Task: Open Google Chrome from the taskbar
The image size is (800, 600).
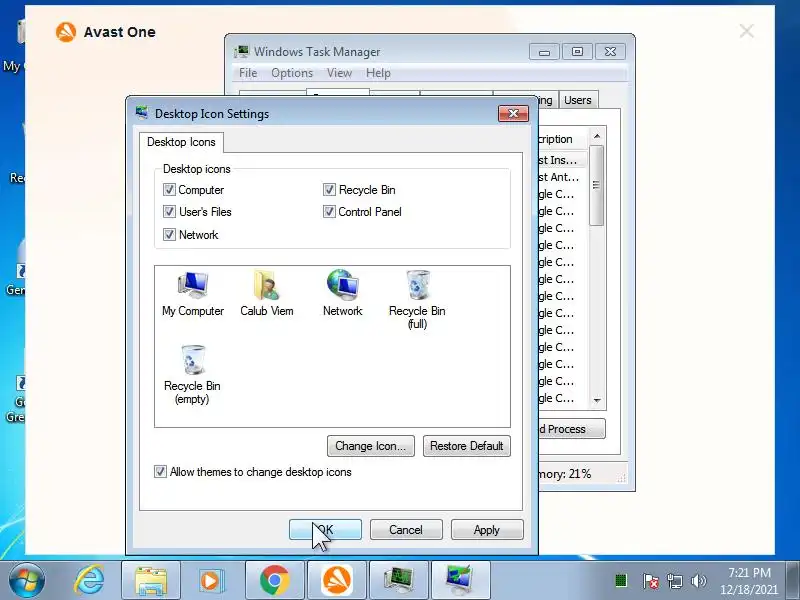Action: click(x=274, y=581)
